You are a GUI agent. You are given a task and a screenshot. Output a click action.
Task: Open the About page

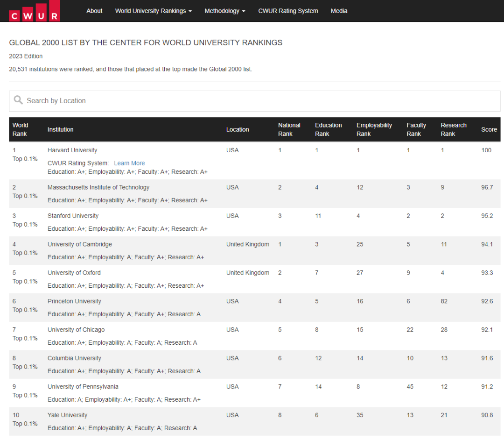[94, 11]
